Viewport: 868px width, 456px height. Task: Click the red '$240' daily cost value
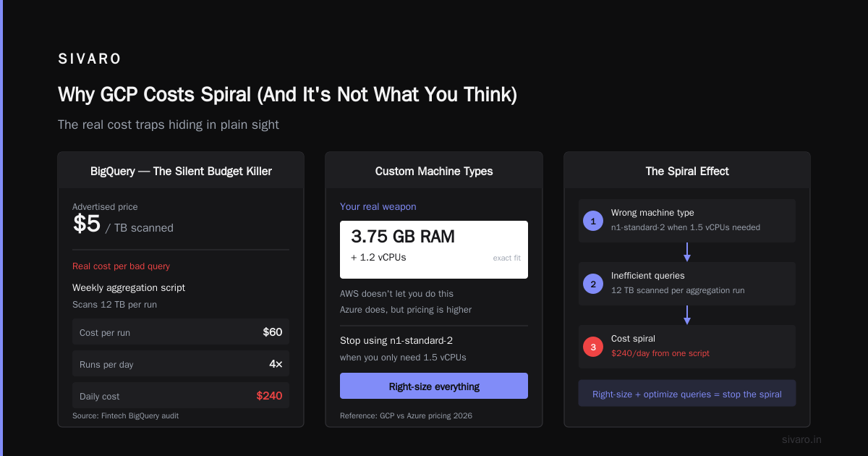(x=269, y=396)
